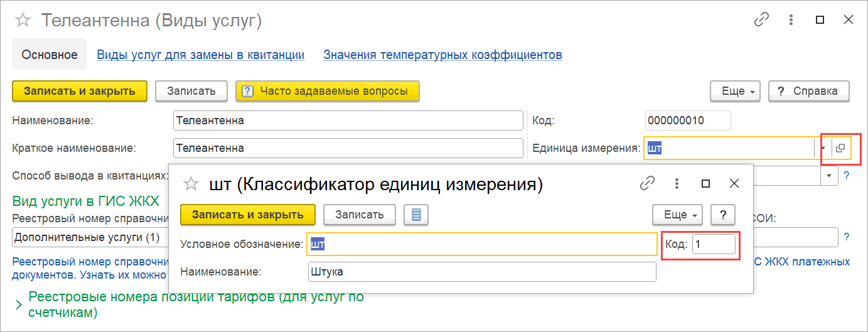The width and height of the screenshot is (868, 332).
Task: Open help question button in шт dialog
Action: [722, 215]
